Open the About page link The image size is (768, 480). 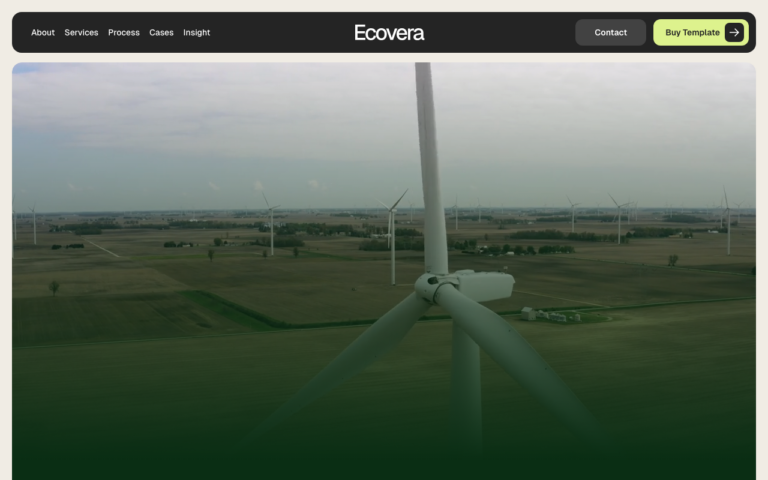point(43,32)
